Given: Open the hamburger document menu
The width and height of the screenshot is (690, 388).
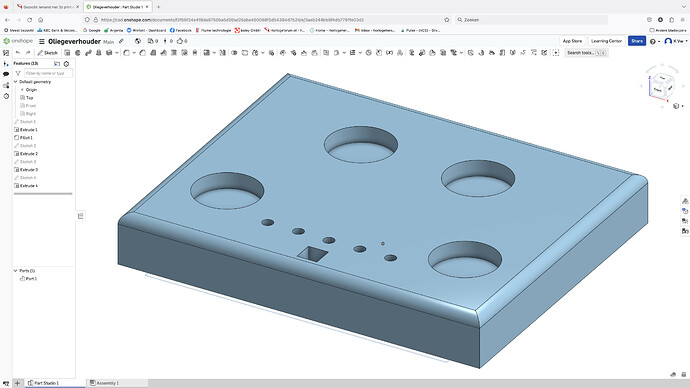Looking at the screenshot, I should coord(41,41).
